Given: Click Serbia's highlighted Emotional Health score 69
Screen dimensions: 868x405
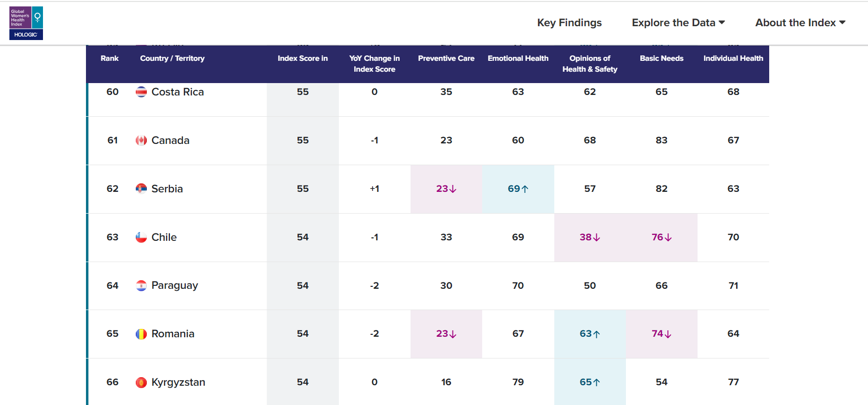Looking at the screenshot, I should tap(518, 189).
